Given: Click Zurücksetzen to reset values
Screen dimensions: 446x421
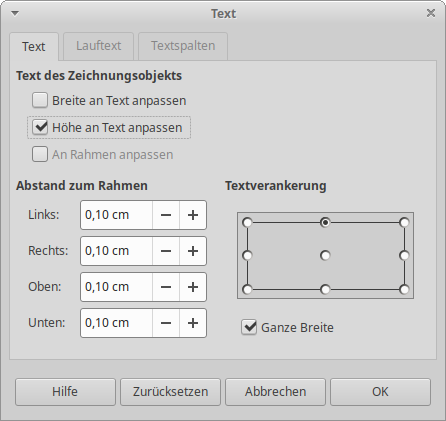Looking at the screenshot, I should [170, 392].
